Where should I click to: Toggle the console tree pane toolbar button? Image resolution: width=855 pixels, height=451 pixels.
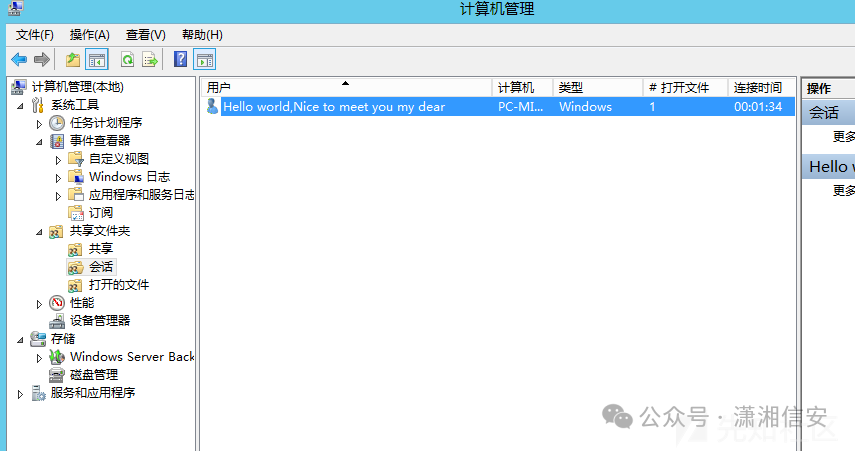tap(97, 60)
